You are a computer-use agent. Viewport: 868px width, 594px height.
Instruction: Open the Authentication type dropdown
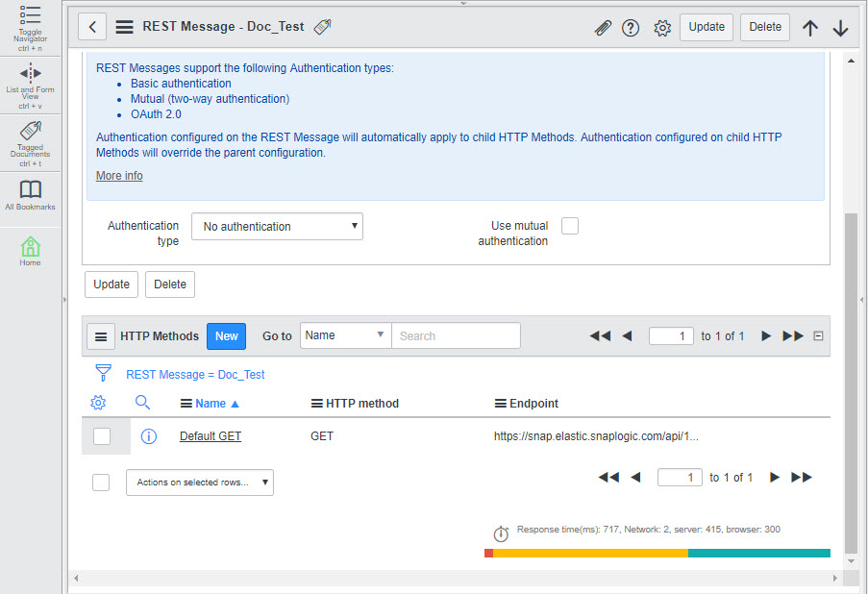[x=277, y=227]
